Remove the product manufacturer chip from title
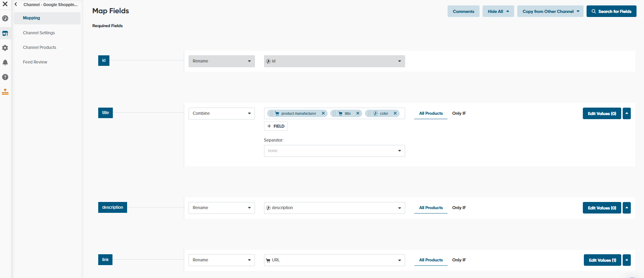The width and height of the screenshot is (644, 278). [x=323, y=113]
